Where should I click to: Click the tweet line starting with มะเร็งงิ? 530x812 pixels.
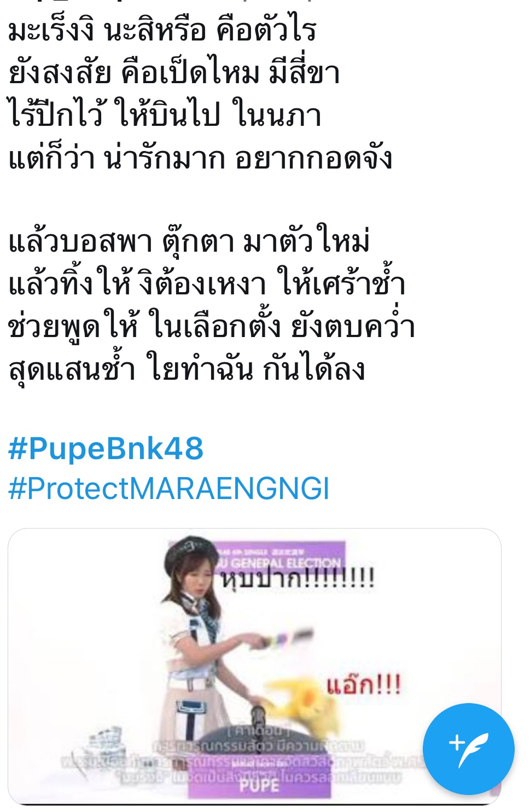pos(162,29)
